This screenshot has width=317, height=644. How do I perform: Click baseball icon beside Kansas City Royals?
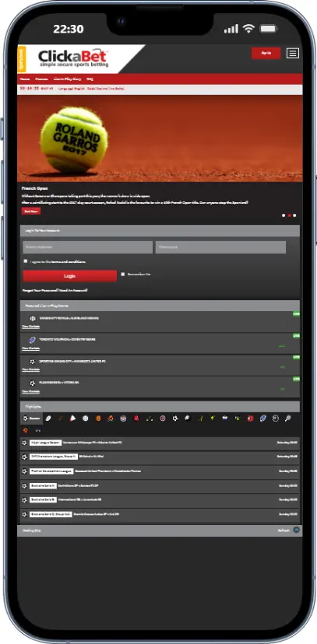(33, 318)
